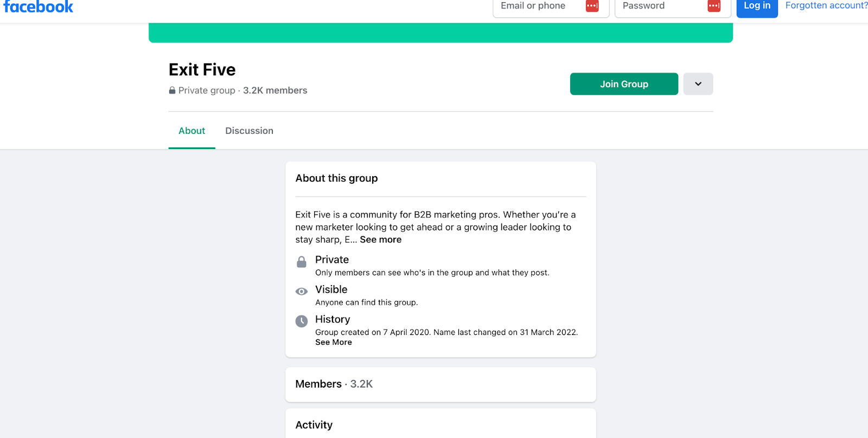Screen dimensions: 868x438
Task: Click the Visible label text
Action: click(x=331, y=289)
